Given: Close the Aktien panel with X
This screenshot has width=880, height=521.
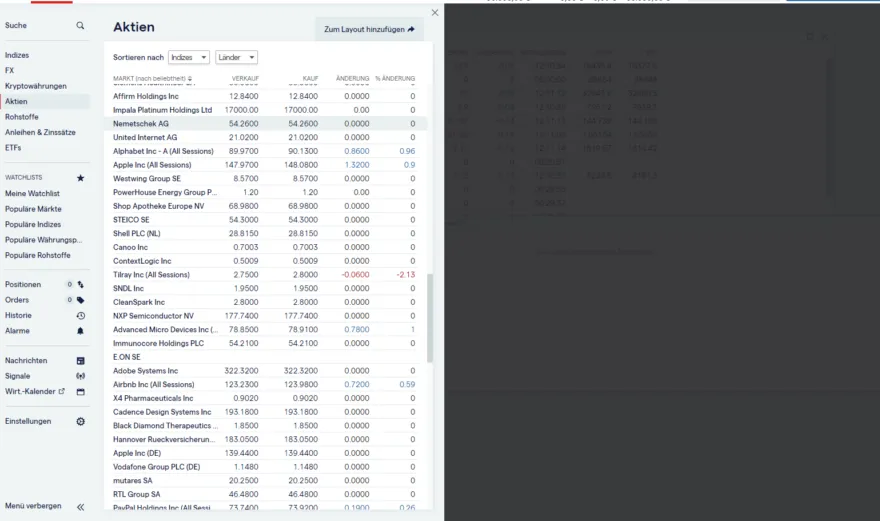Looking at the screenshot, I should pyautogui.click(x=434, y=13).
